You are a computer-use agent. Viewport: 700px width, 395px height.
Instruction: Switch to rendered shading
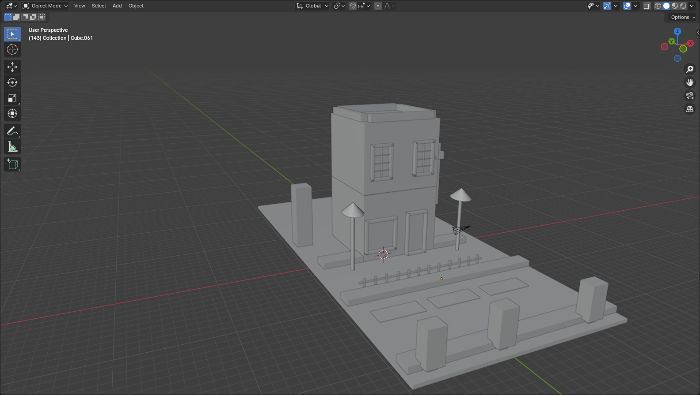pos(683,6)
